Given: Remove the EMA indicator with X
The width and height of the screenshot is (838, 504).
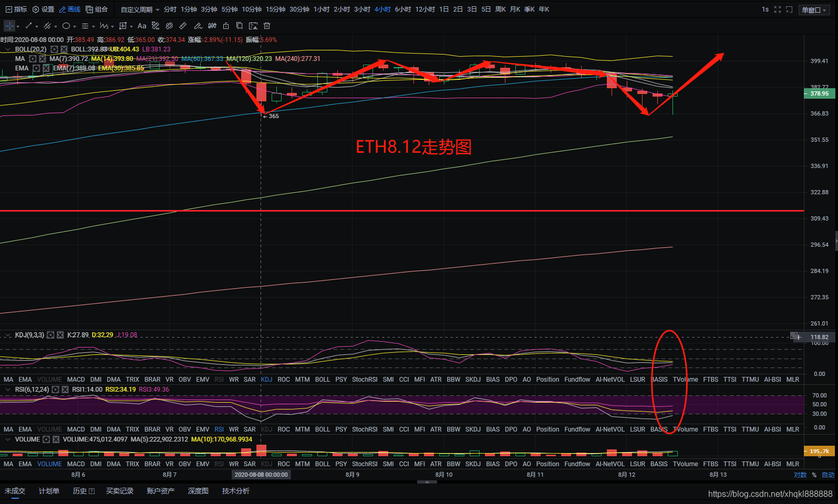Looking at the screenshot, I should (x=46, y=68).
